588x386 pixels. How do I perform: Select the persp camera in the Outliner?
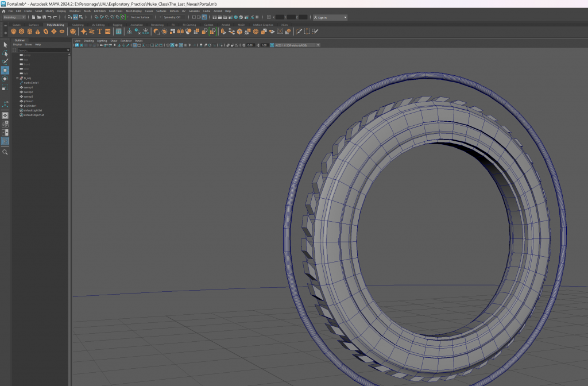pos(28,55)
